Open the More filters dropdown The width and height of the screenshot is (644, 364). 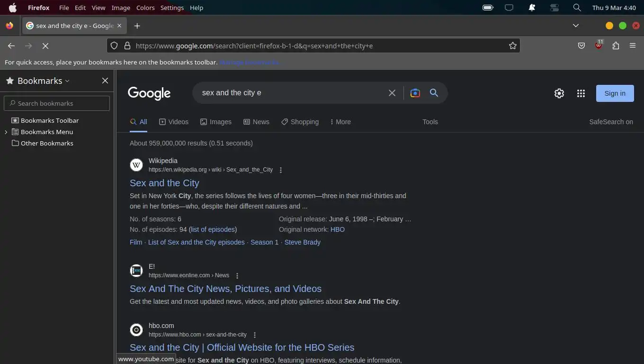point(340,122)
